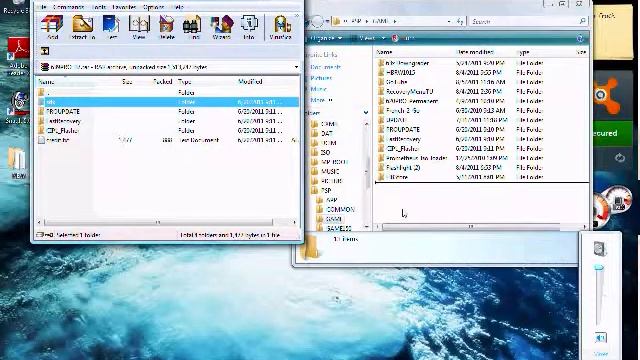Select DCIM folder in Explorer tree
Viewport: 640px width, 360px height.
(x=329, y=143)
